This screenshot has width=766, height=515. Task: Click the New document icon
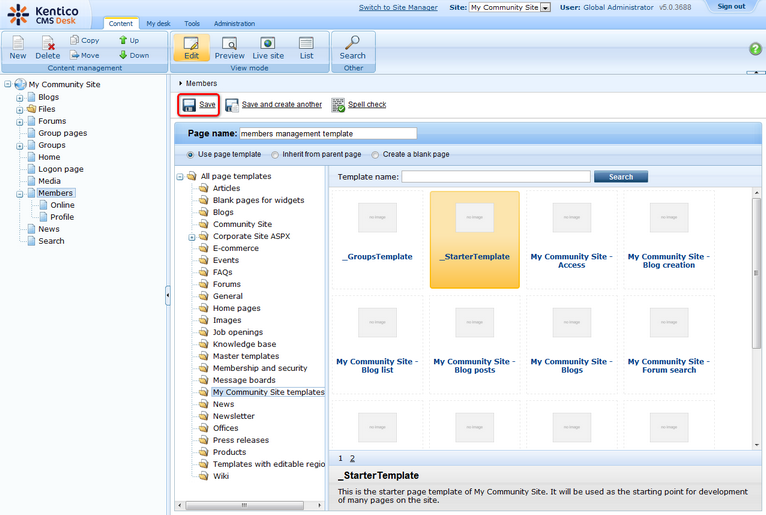[x=18, y=43]
